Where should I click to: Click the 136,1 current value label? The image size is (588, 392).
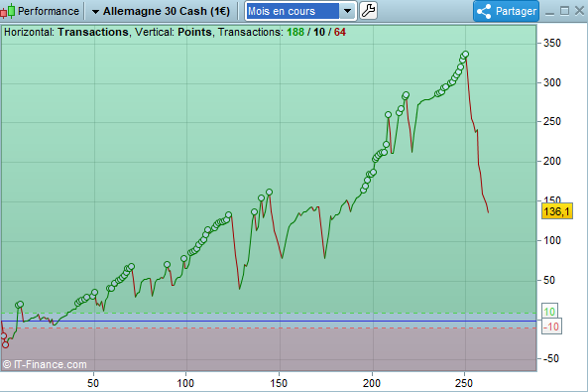click(557, 211)
